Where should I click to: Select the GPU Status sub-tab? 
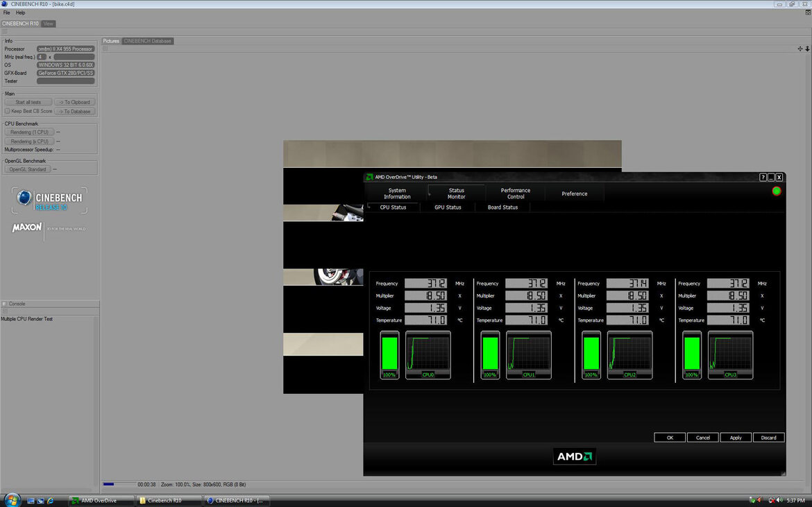click(448, 207)
